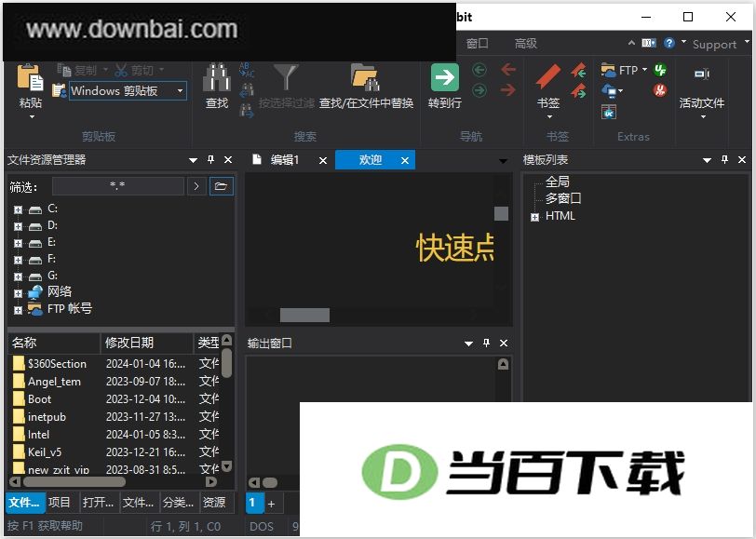756x539 pixels.
Task: Expand the C: drive node
Action: pyautogui.click(x=18, y=209)
